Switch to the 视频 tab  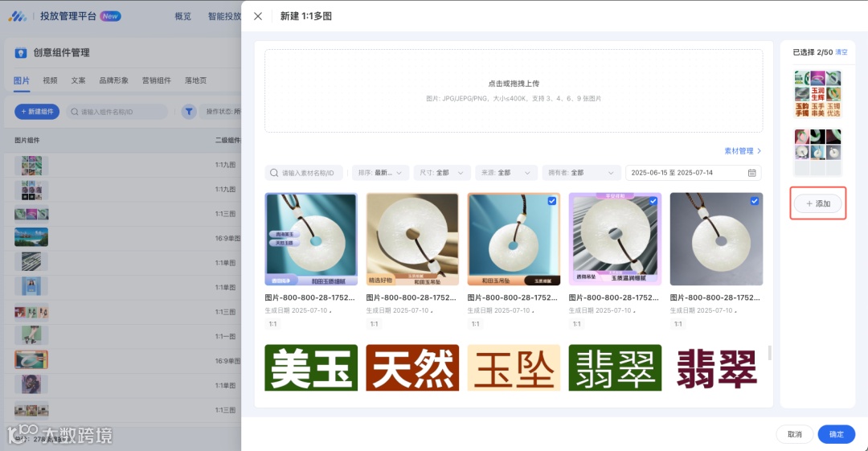[x=51, y=80]
